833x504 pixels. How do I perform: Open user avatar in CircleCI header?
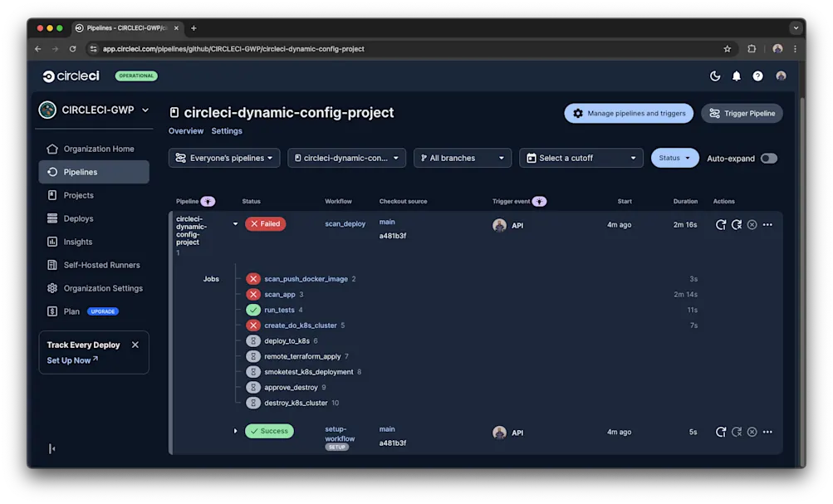781,76
